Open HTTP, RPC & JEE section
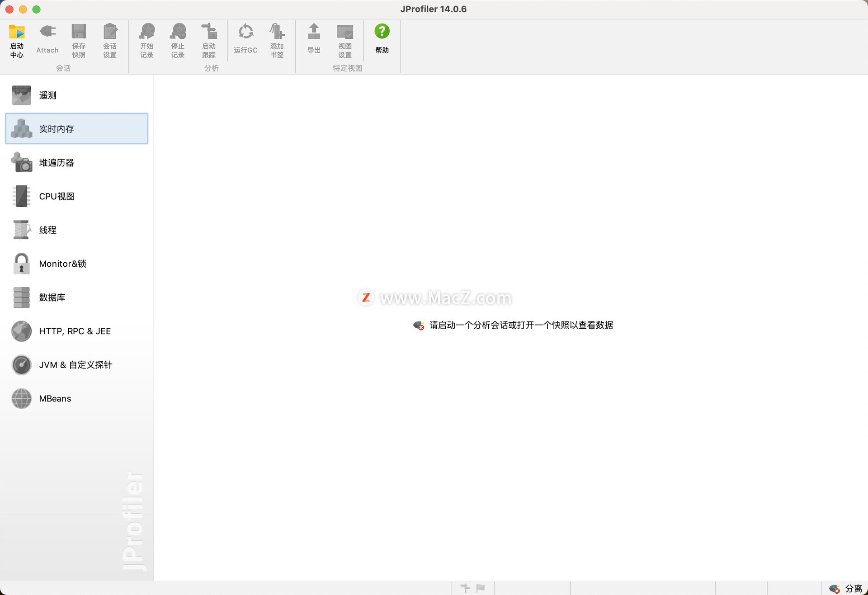 point(76,331)
